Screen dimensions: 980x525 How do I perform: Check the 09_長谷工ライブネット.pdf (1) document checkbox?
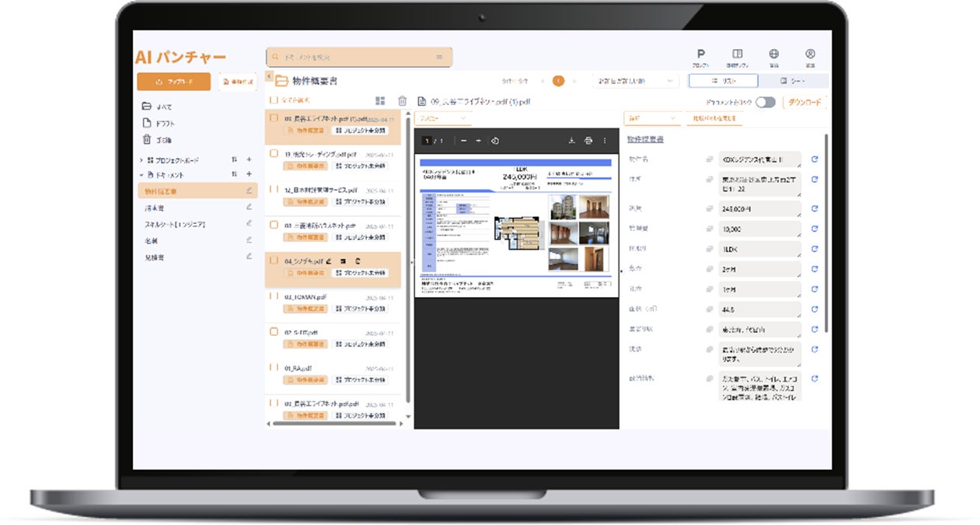point(274,118)
